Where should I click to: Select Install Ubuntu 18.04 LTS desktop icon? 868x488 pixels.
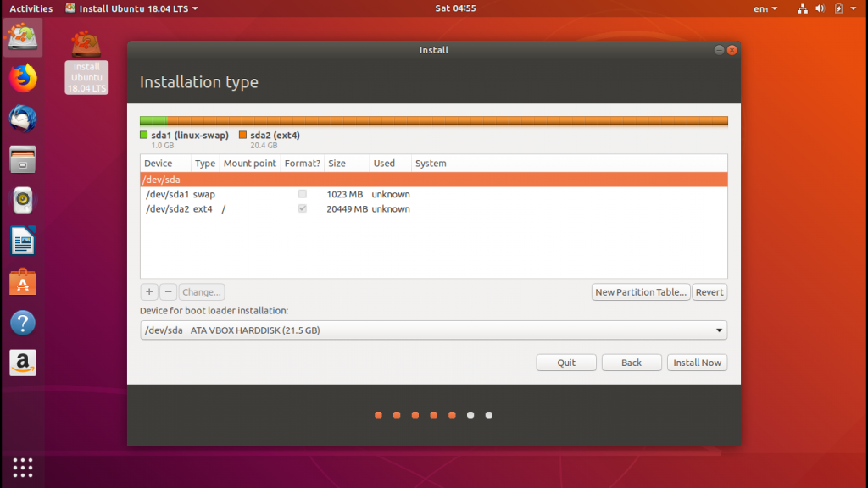86,62
